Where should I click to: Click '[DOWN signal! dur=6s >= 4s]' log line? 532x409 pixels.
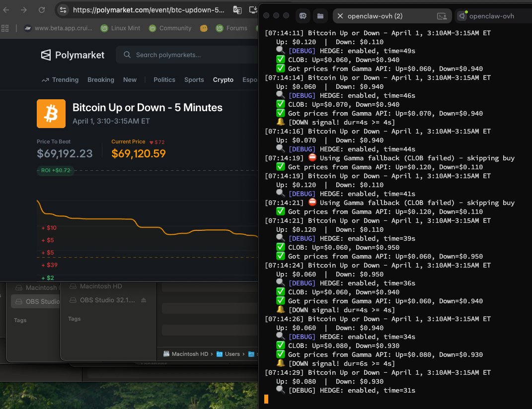(336, 363)
